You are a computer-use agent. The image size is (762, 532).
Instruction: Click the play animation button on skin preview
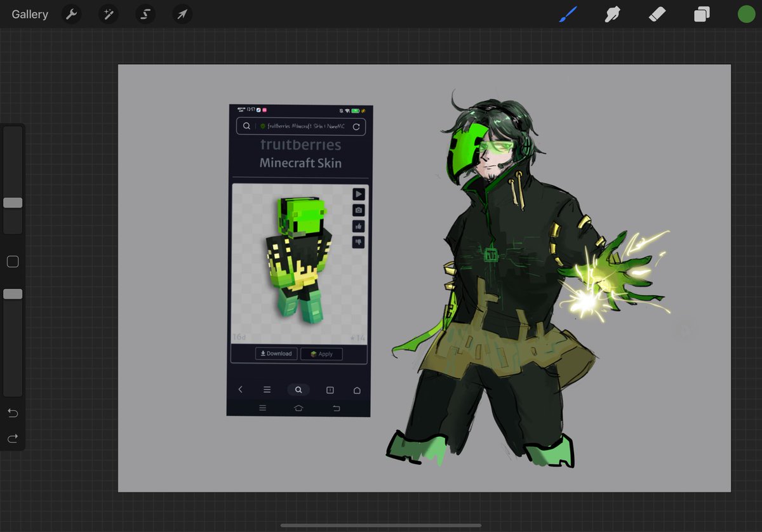(359, 194)
